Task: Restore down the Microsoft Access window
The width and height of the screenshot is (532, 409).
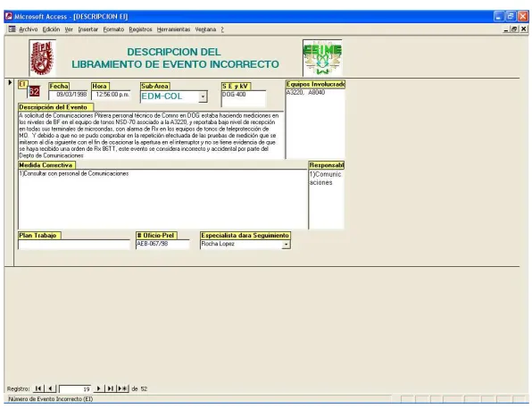Action: (x=511, y=16)
